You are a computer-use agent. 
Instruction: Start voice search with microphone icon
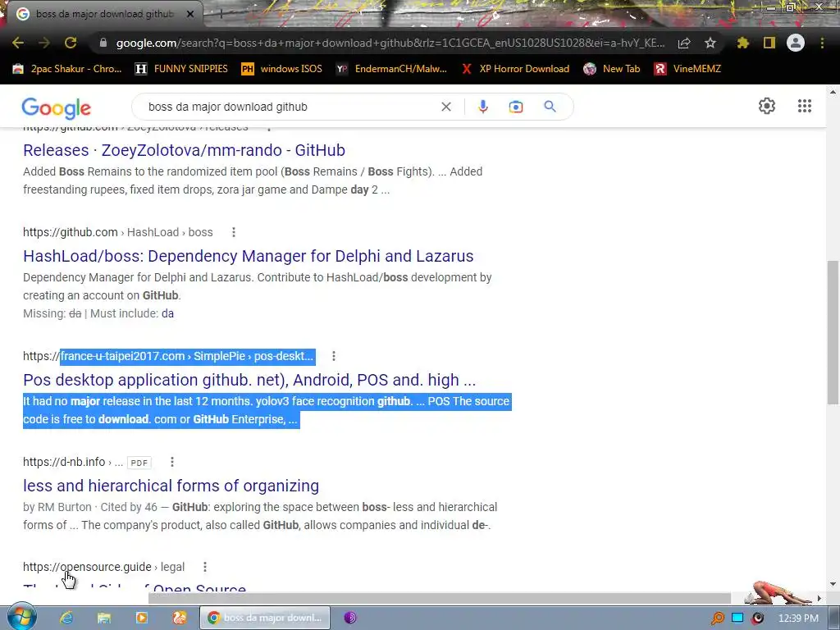[x=482, y=107]
